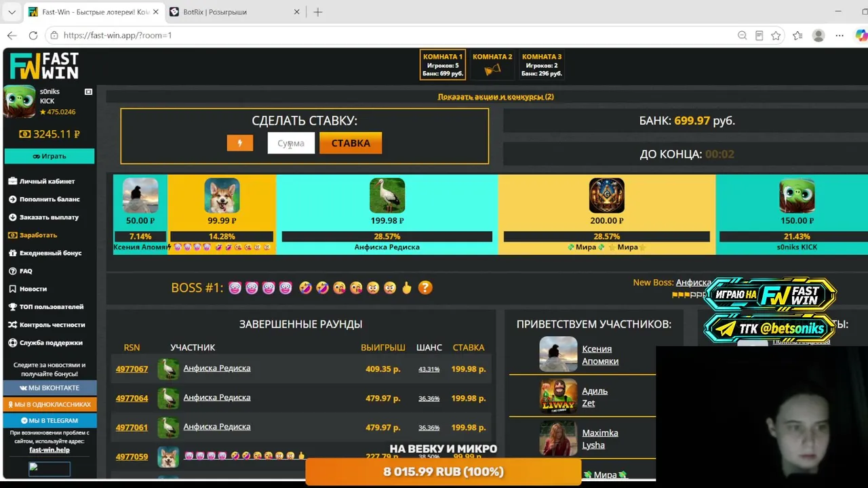Open round 4977067 link
This screenshot has height=488, width=868.
tap(132, 369)
